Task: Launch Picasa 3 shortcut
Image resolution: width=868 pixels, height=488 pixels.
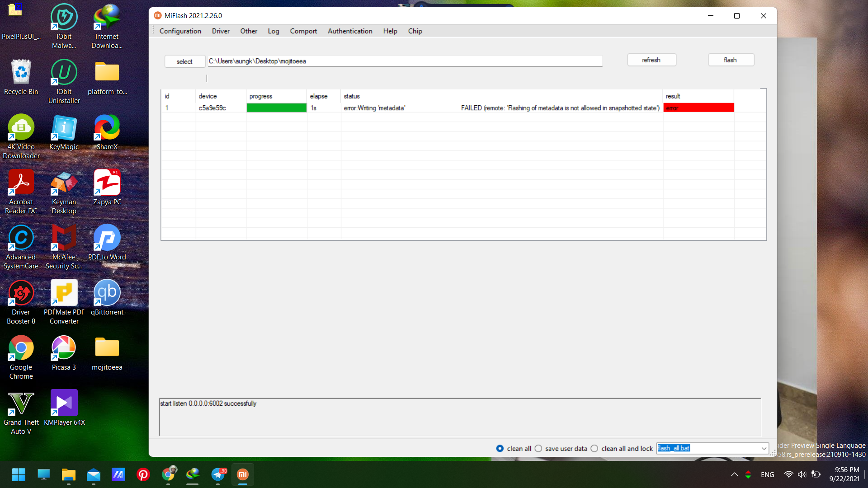Action: (x=64, y=352)
